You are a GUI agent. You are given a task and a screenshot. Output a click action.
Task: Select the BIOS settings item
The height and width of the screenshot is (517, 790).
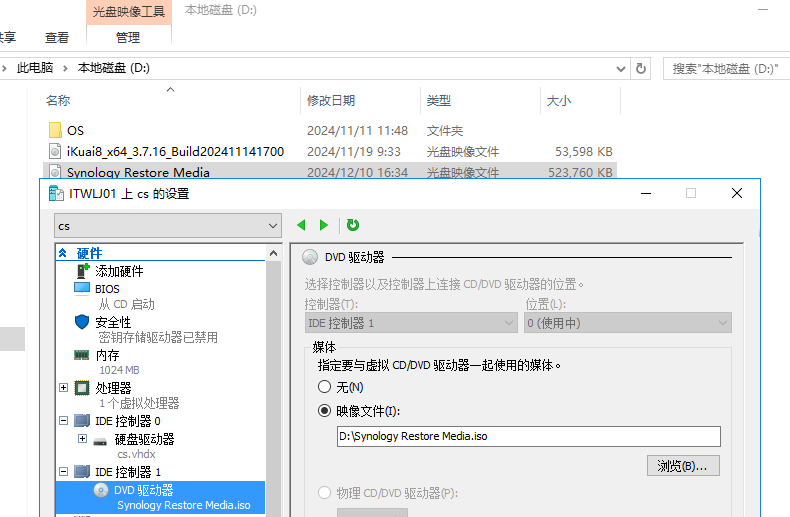[107, 289]
